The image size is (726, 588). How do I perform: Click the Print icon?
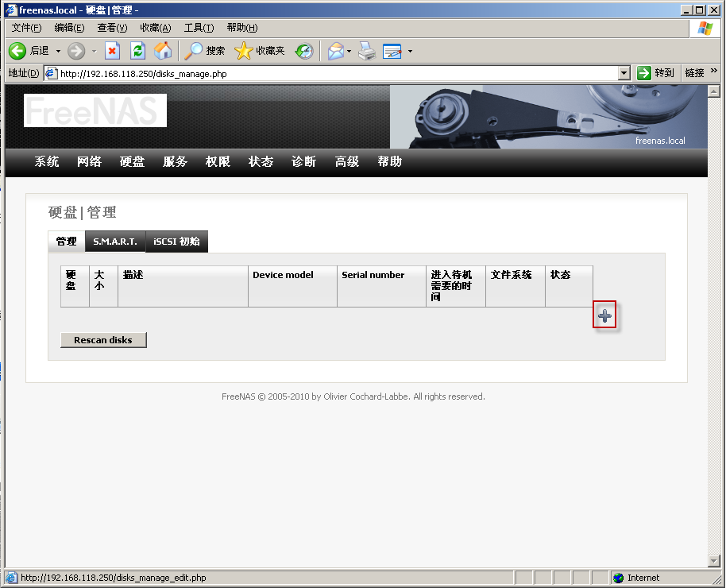pyautogui.click(x=368, y=51)
